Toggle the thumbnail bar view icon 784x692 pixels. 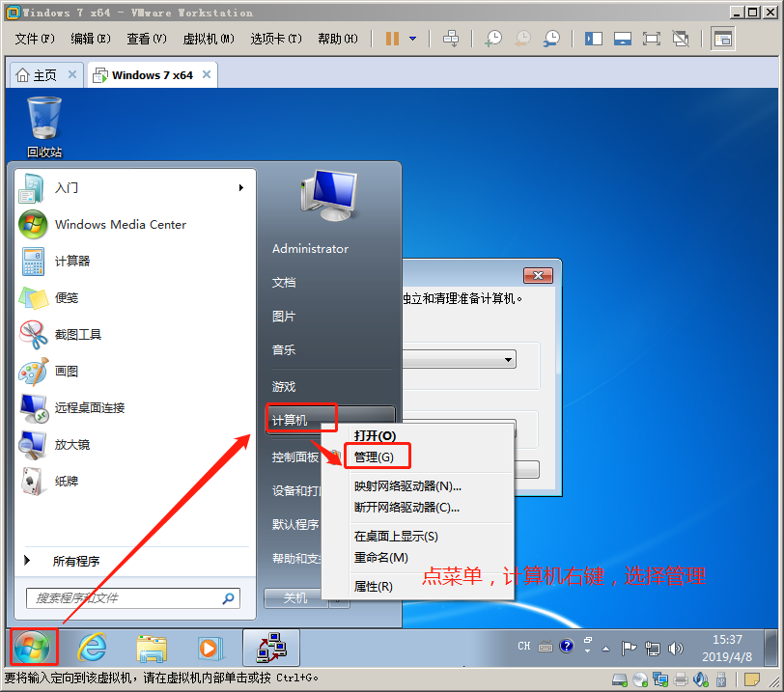[623, 39]
